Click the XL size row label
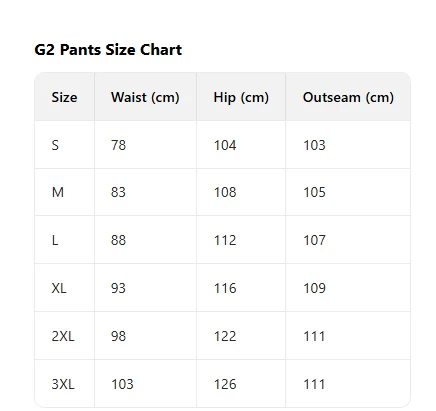Image resolution: width=436 pixels, height=411 pixels. click(x=59, y=288)
